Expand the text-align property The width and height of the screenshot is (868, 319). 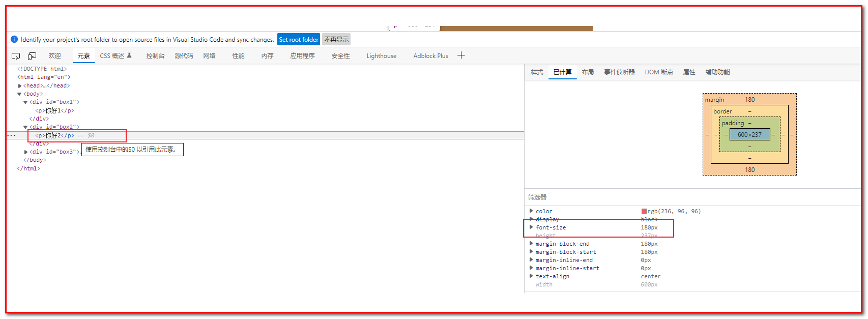pos(531,276)
